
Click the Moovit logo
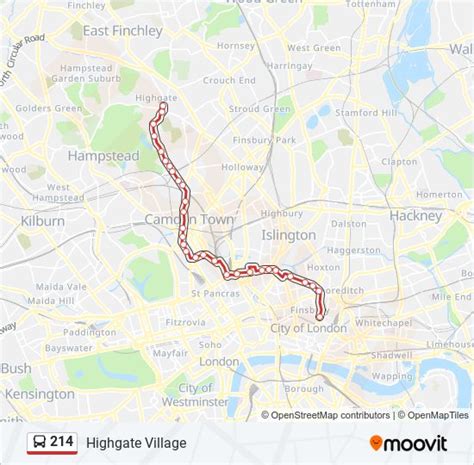click(408, 444)
